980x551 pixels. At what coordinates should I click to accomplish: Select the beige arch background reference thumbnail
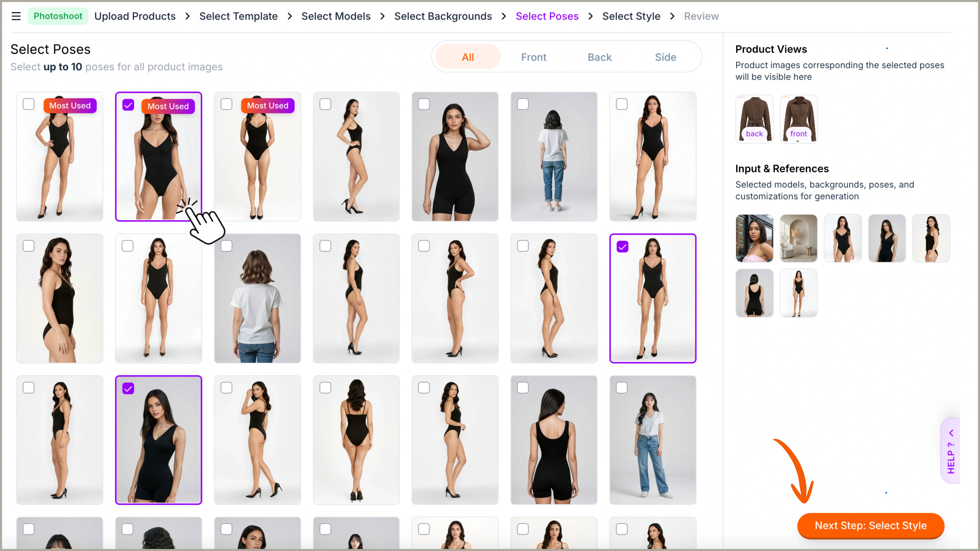(x=798, y=238)
